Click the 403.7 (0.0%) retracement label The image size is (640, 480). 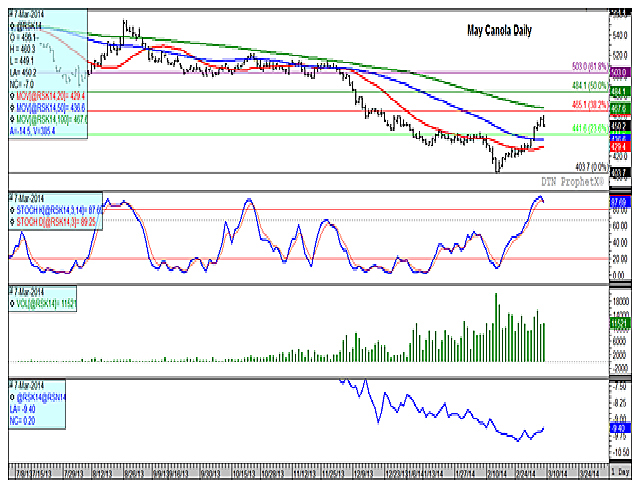pyautogui.click(x=591, y=167)
